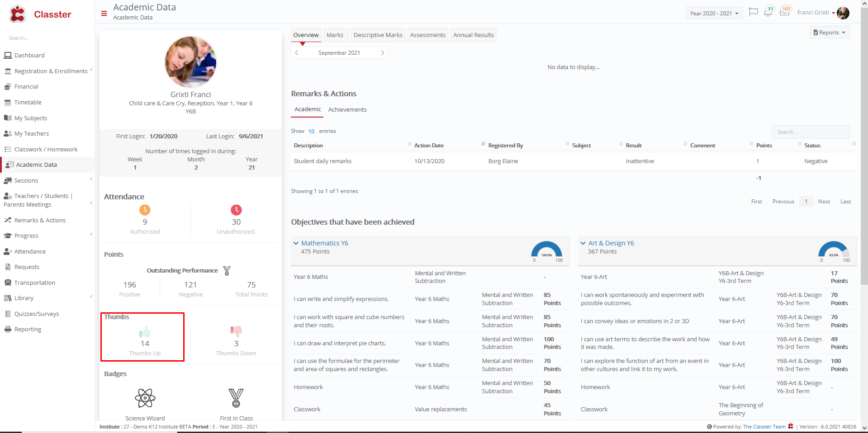Click the Last pagination button
The width and height of the screenshot is (868, 433).
(x=845, y=202)
